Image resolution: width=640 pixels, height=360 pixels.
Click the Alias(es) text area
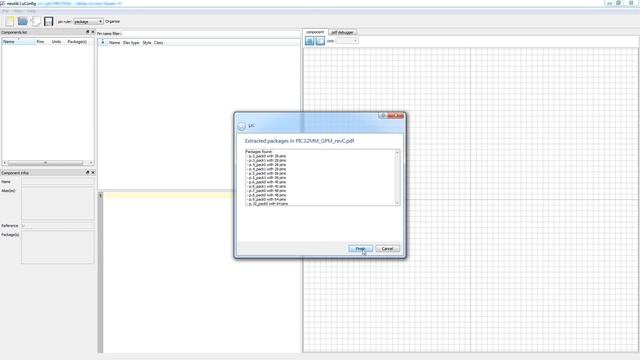(x=58, y=204)
